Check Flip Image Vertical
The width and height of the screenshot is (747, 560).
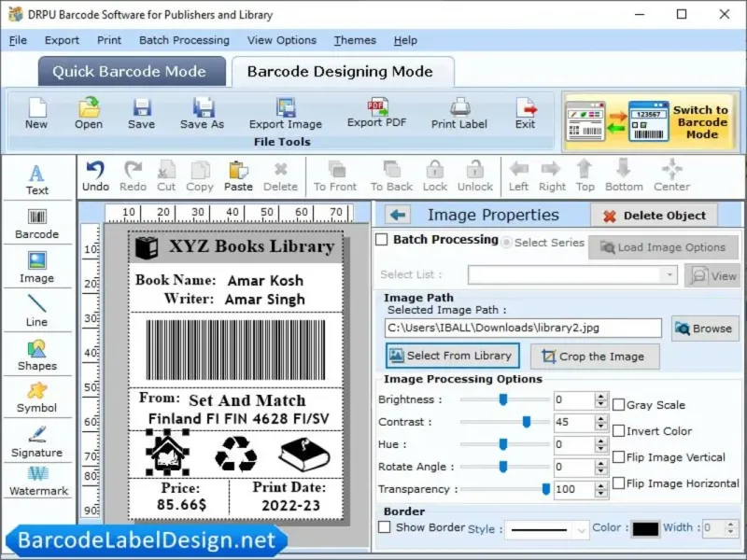pyautogui.click(x=618, y=457)
